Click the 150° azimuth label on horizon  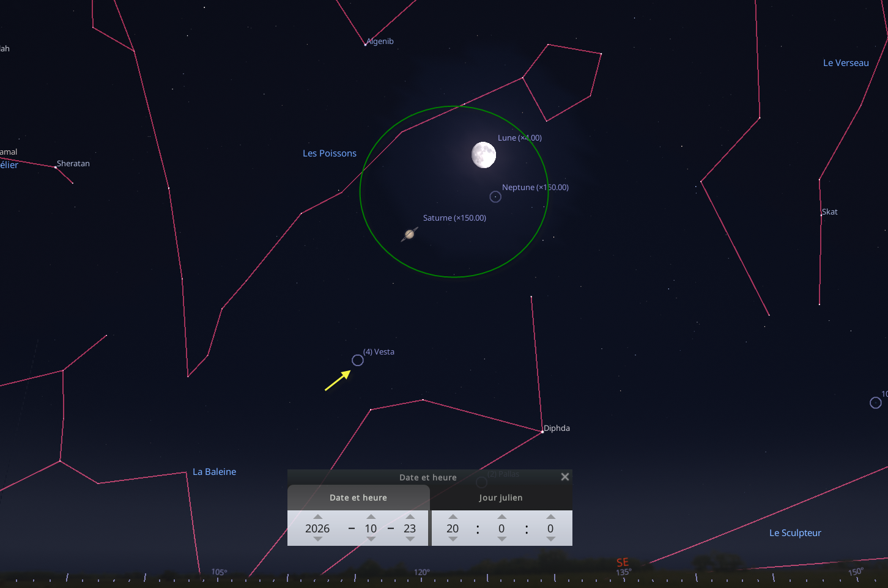pos(856,571)
